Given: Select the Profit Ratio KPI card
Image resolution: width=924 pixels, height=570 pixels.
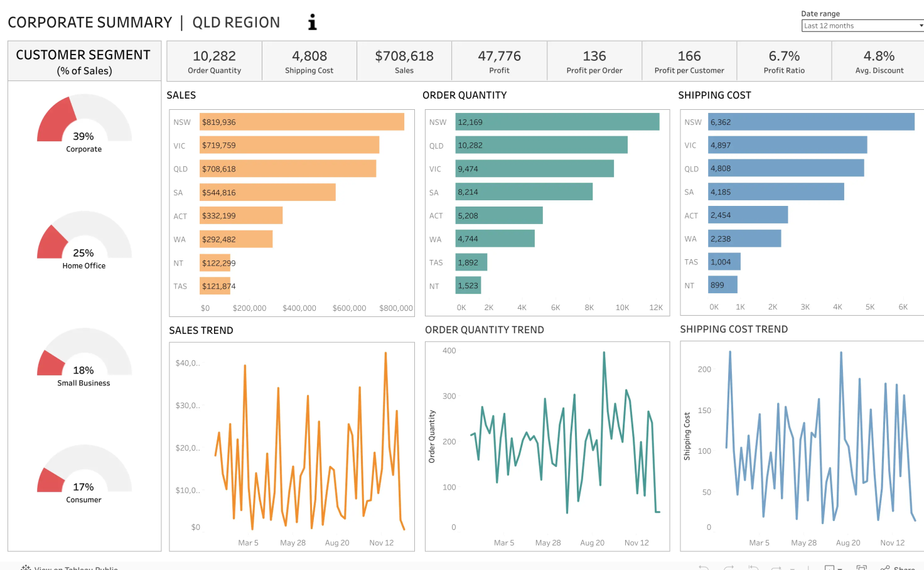Looking at the screenshot, I should (784, 62).
